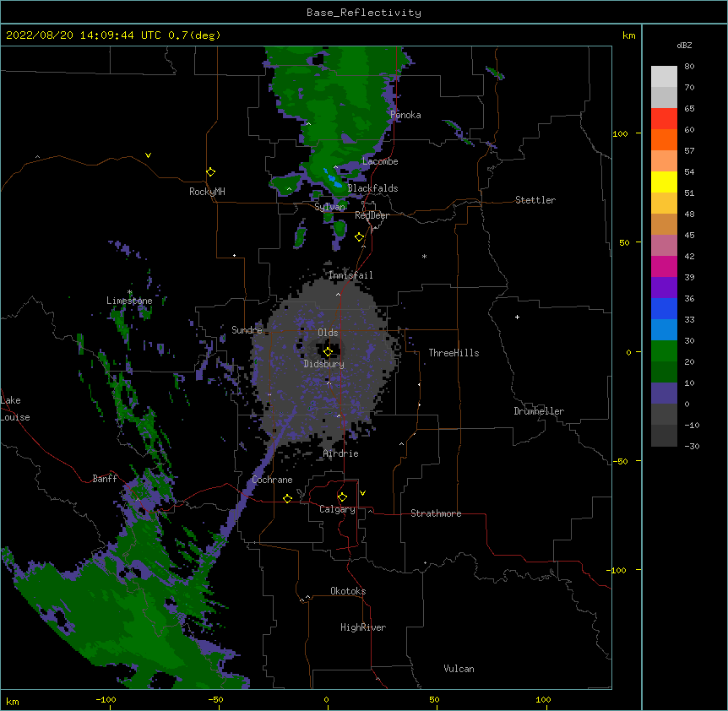
Task: Click the km unit label at top right
Action: coord(628,35)
